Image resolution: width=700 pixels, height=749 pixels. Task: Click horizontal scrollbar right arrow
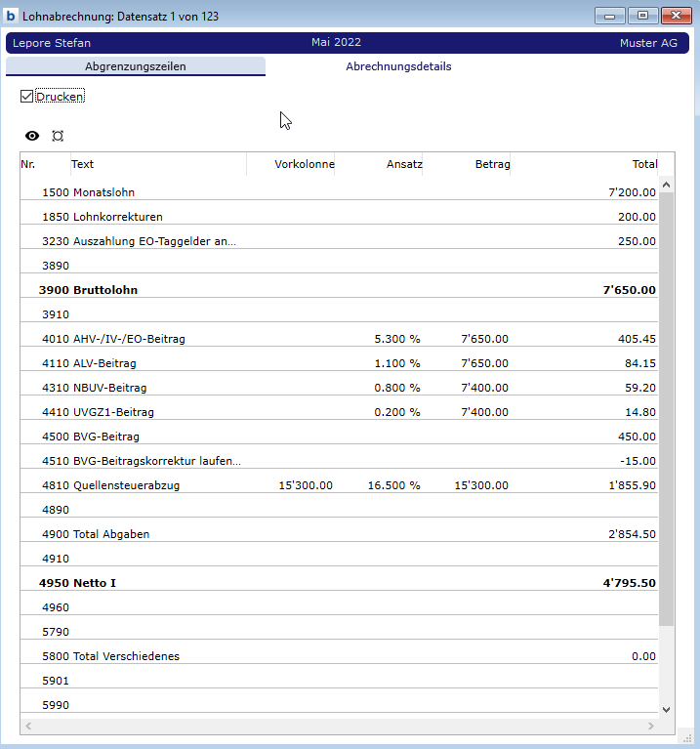[x=651, y=727]
